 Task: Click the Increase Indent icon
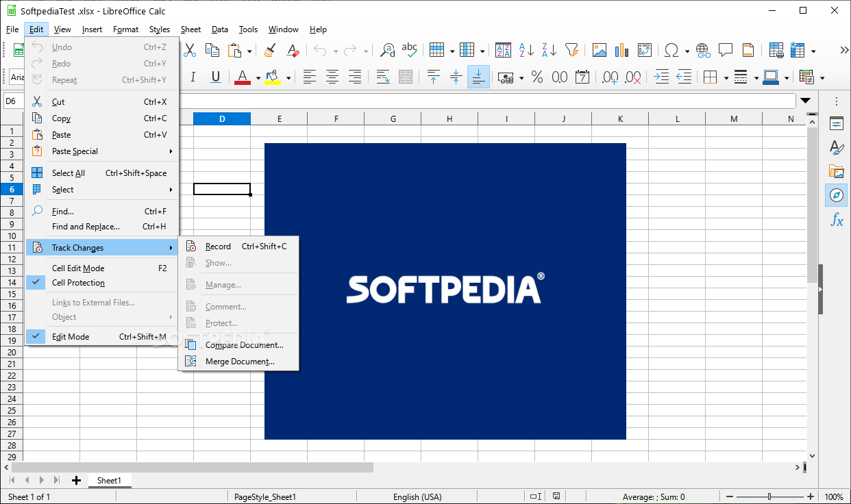pyautogui.click(x=661, y=77)
